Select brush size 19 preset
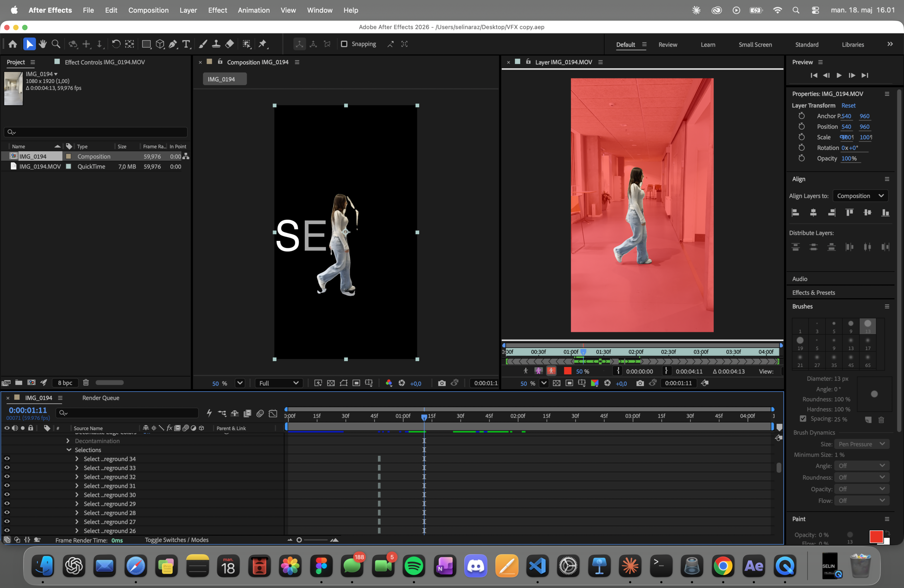Image resolution: width=904 pixels, height=588 pixels. pos(799,343)
